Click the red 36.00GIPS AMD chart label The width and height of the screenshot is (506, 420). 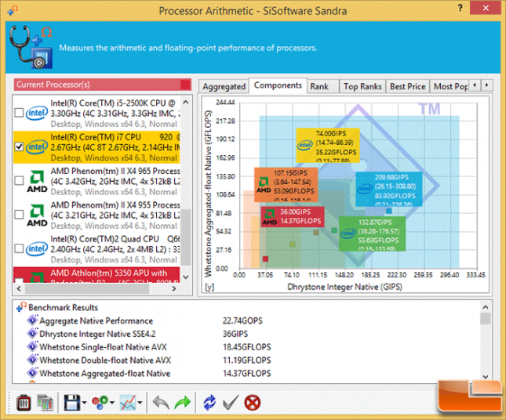tap(293, 216)
